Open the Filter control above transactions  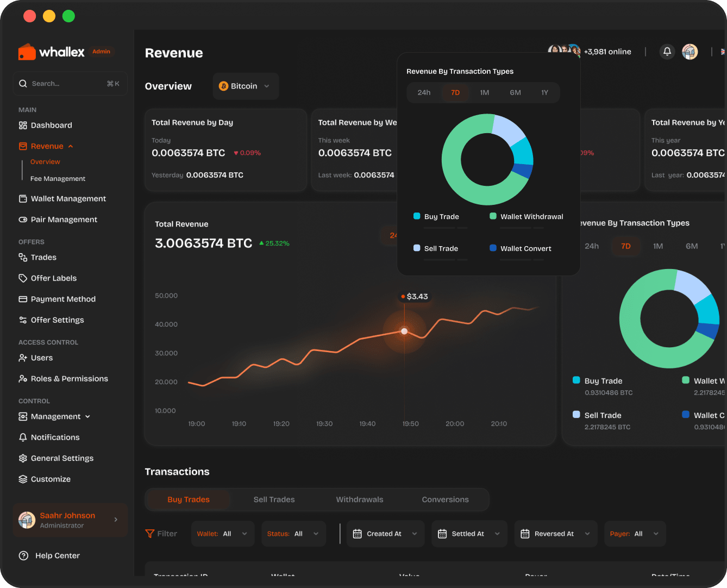click(161, 533)
